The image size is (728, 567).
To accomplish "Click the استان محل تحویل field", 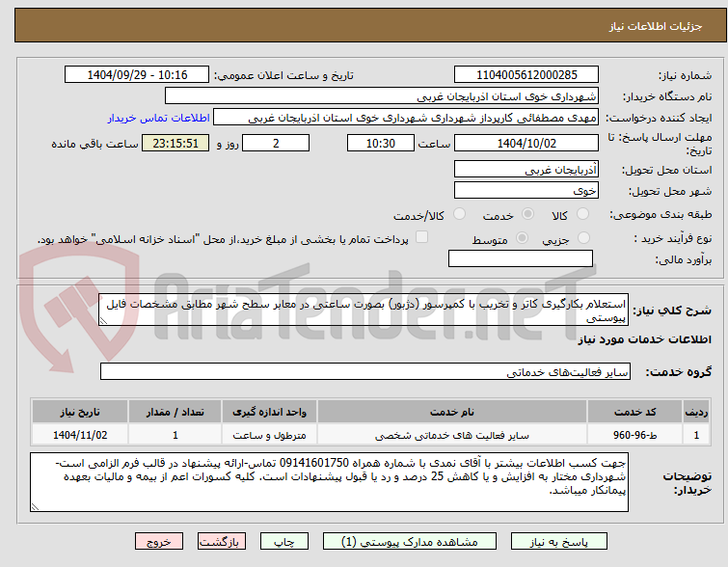I will pos(526,169).
